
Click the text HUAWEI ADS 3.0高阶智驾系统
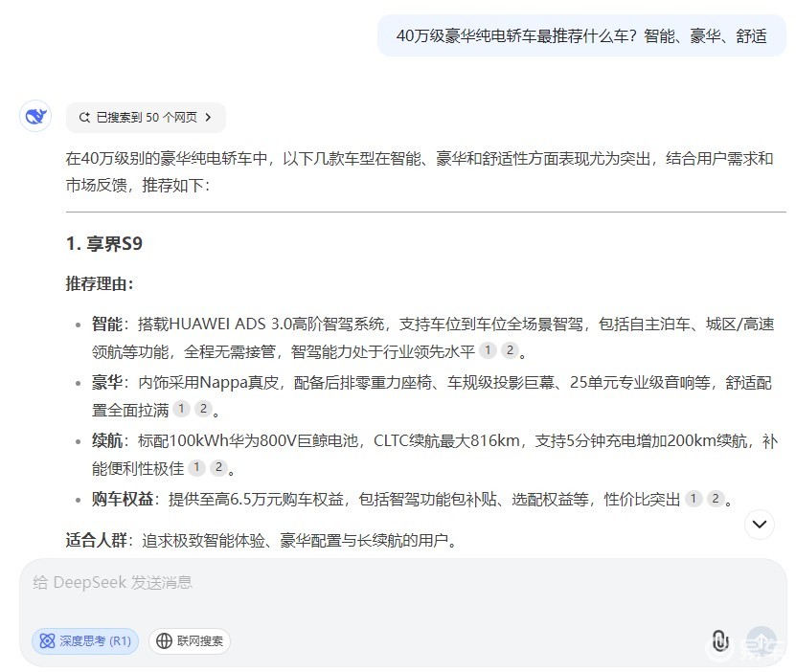pos(276,324)
